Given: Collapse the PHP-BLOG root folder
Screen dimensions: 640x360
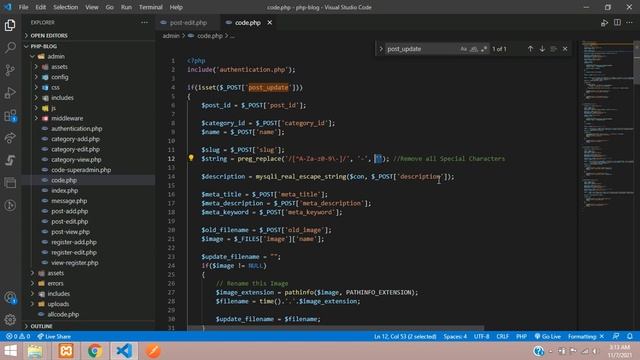Looking at the screenshot, I should 89,46.
